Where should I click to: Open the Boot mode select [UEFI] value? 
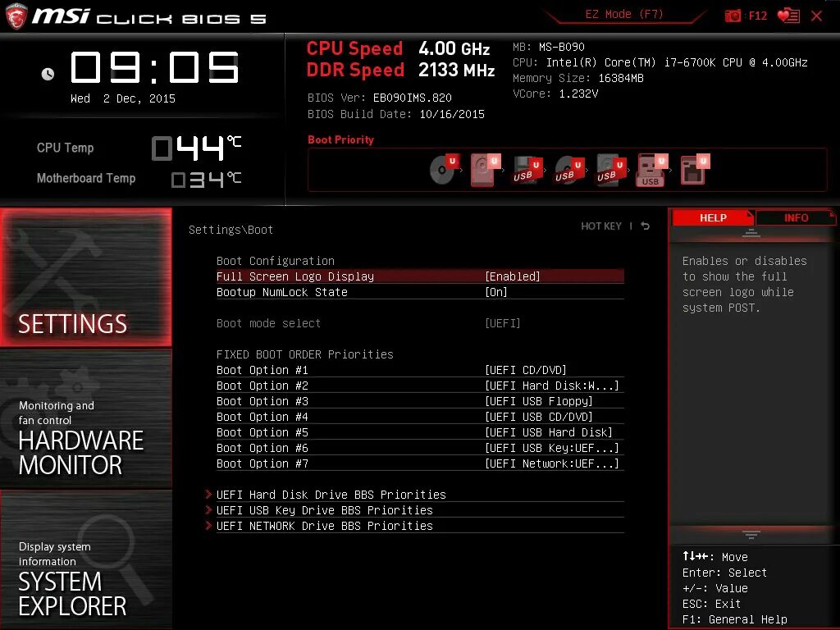coord(503,323)
